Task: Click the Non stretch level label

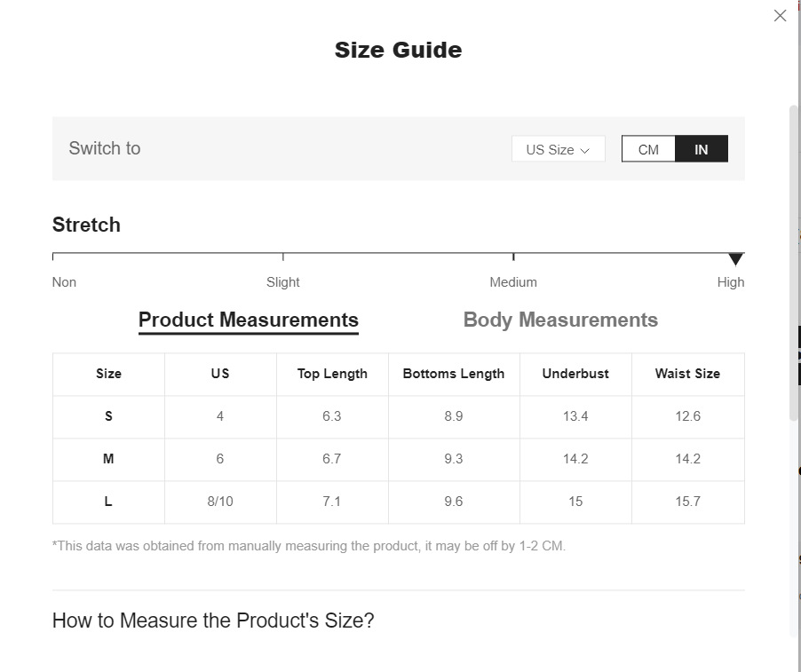Action: click(64, 282)
